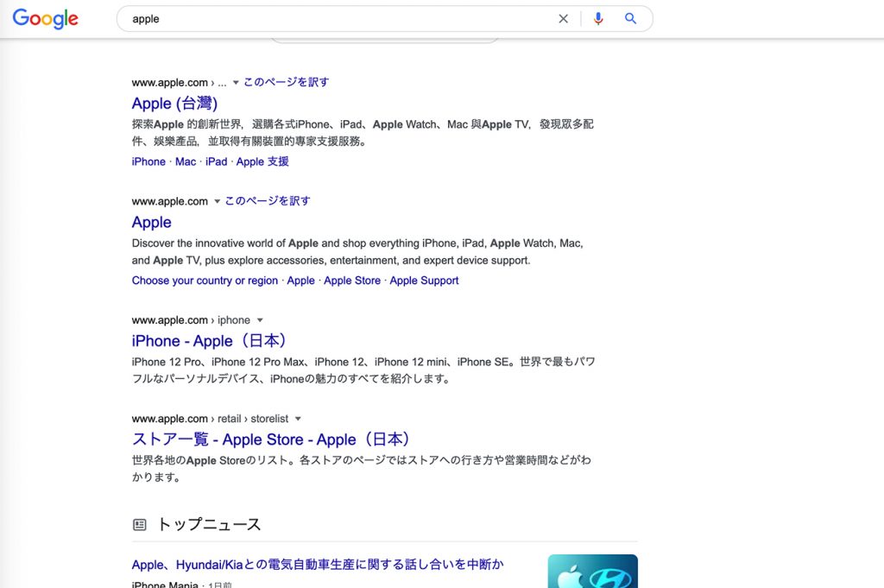The image size is (884, 588).
Task: Click the iPhone 12 Pro snippet text
Action: [363, 370]
